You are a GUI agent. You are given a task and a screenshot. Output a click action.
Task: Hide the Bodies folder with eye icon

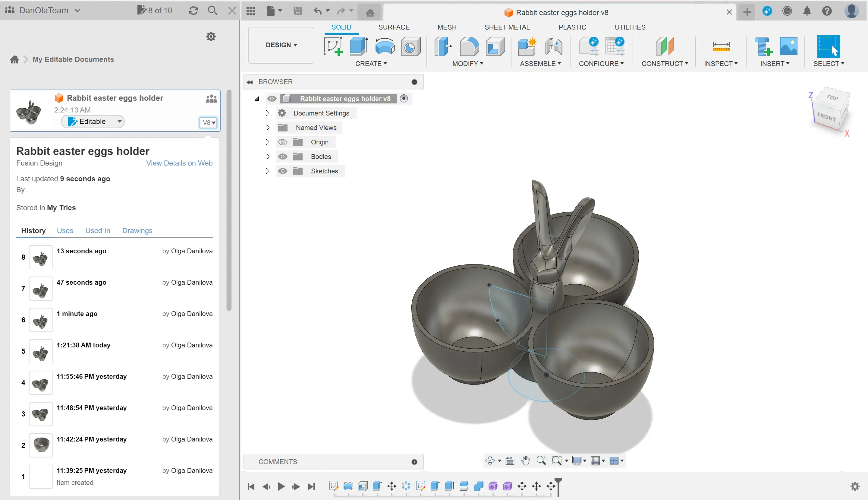pyautogui.click(x=282, y=157)
